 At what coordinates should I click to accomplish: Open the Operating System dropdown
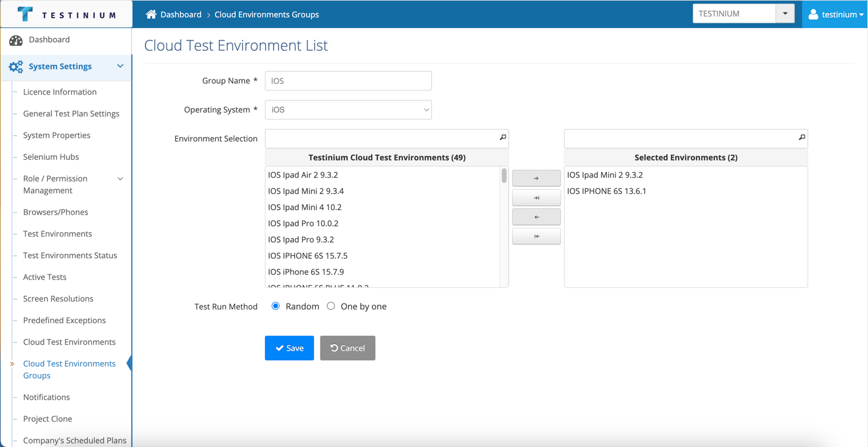(x=348, y=110)
